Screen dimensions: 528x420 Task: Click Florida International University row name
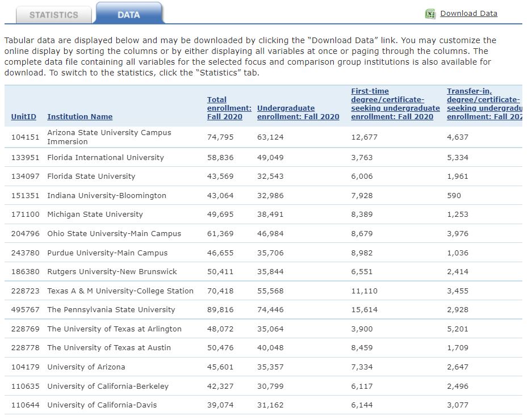pyautogui.click(x=106, y=158)
